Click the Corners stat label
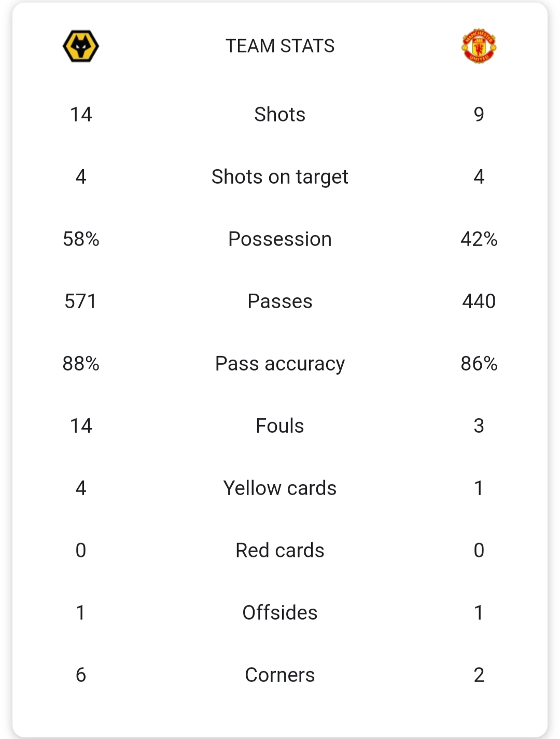Image resolution: width=560 pixels, height=739 pixels. (280, 675)
